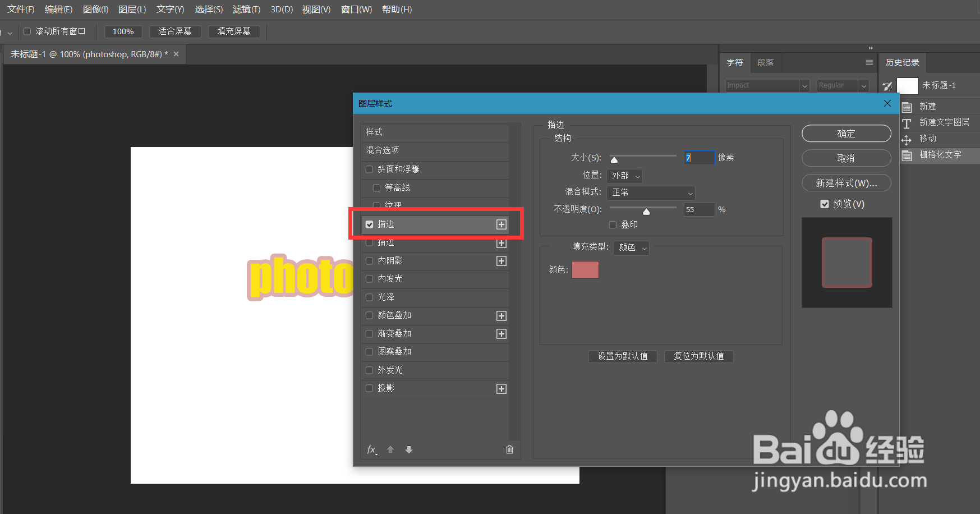Click the opacity value field showing 55
The width and height of the screenshot is (980, 514).
(x=700, y=209)
